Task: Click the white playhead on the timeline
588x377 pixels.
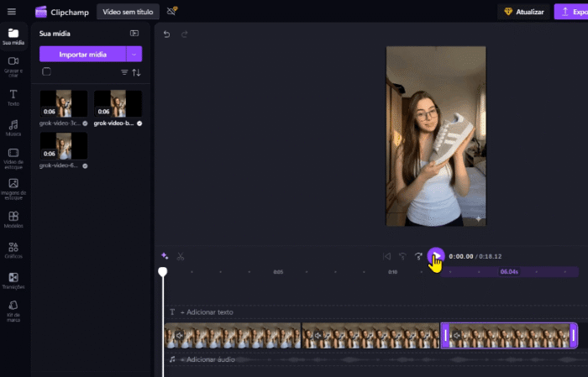Action: click(x=163, y=272)
